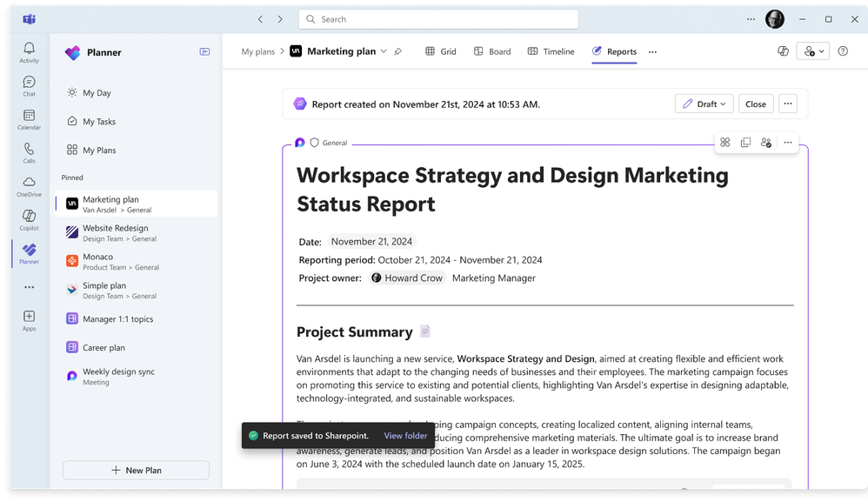Close the report with Close button

[x=756, y=104]
